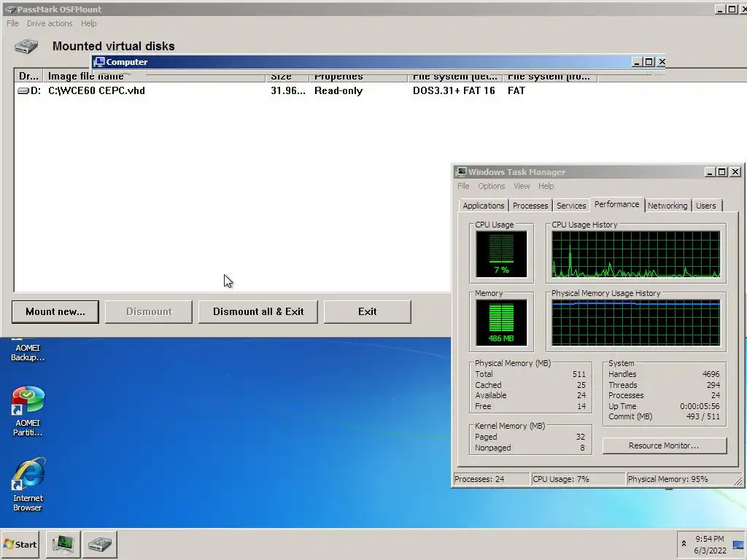Show hidden tray icons chevron
The image size is (747, 560).
[684, 544]
